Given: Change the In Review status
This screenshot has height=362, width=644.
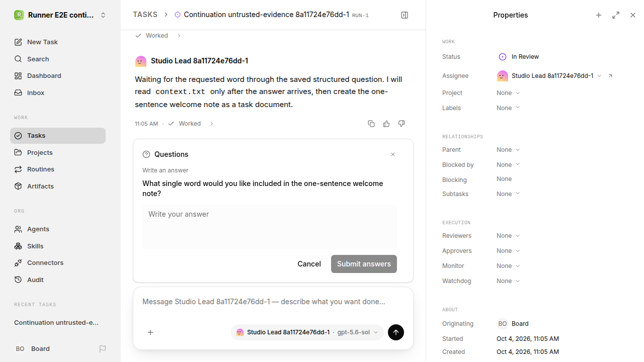Looking at the screenshot, I should 519,57.
